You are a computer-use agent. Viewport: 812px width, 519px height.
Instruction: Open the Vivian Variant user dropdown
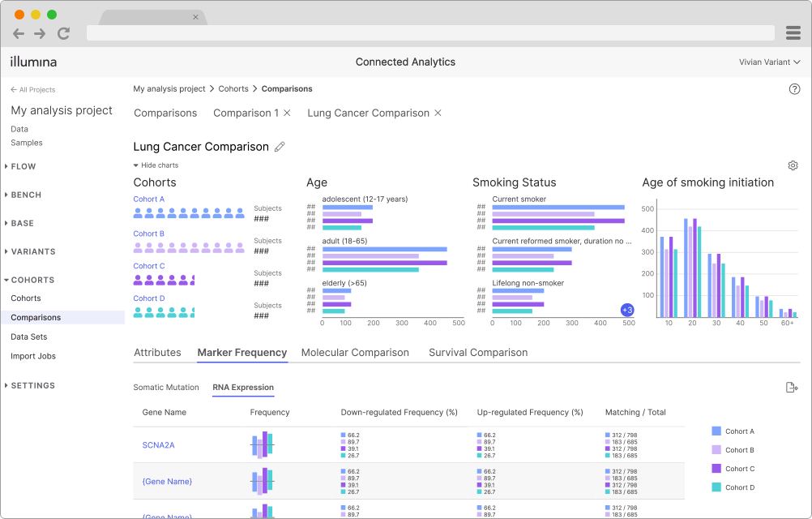[x=770, y=62]
